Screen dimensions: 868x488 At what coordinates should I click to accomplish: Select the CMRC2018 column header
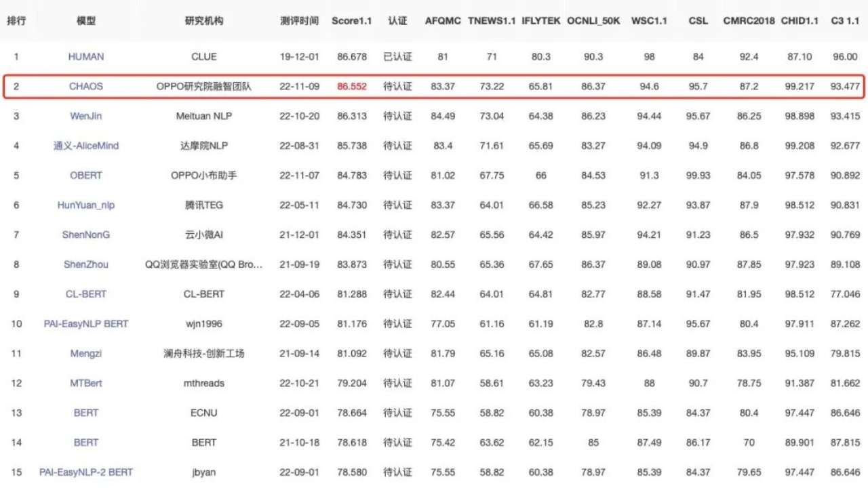[749, 21]
